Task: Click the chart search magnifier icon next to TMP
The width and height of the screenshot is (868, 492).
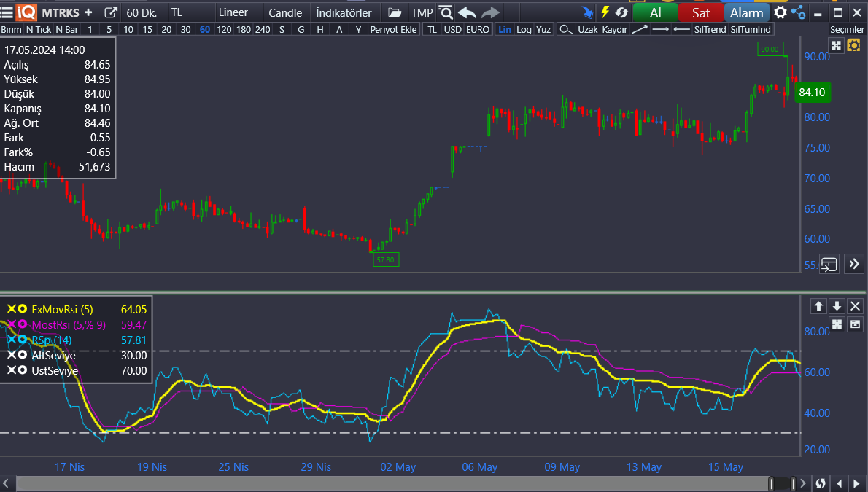Action: click(446, 12)
